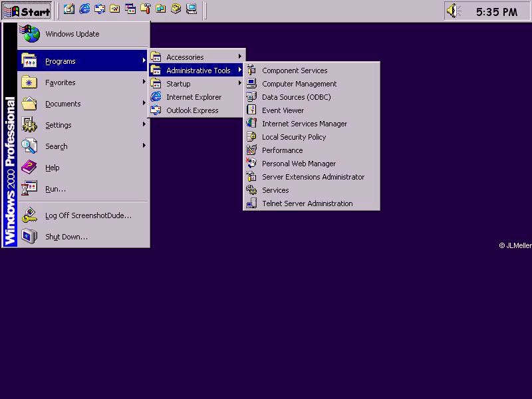Click the Services gears icon

pos(251,190)
